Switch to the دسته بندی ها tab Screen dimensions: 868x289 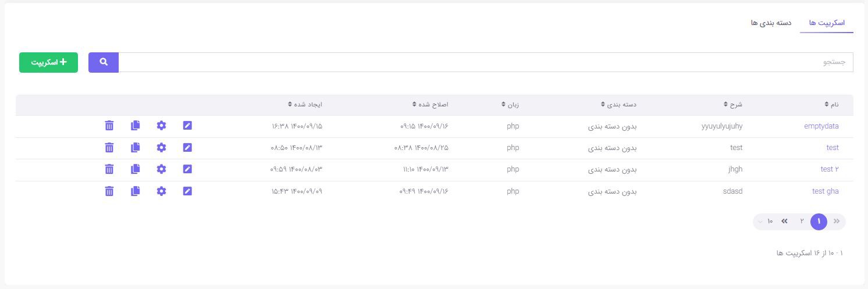(771, 23)
